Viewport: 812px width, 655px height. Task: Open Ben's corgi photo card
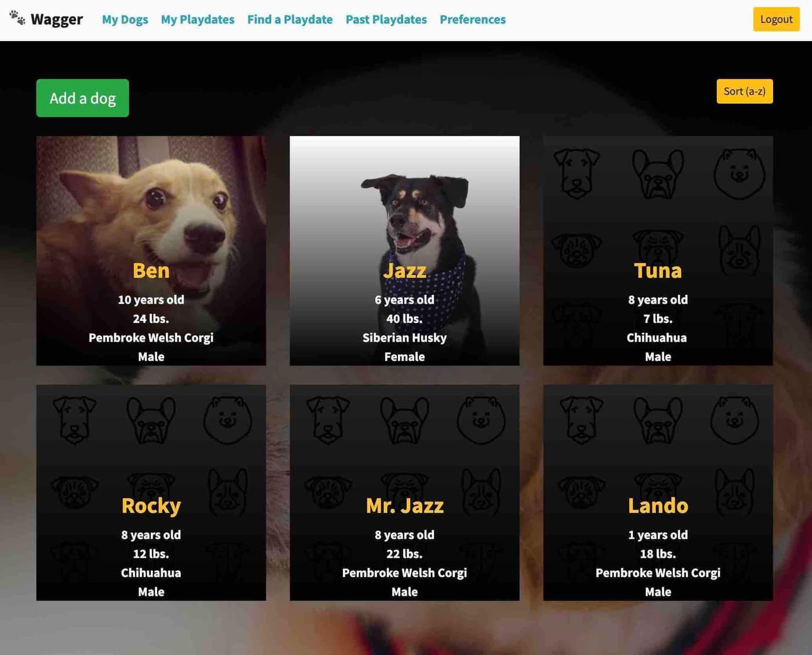[151, 251]
